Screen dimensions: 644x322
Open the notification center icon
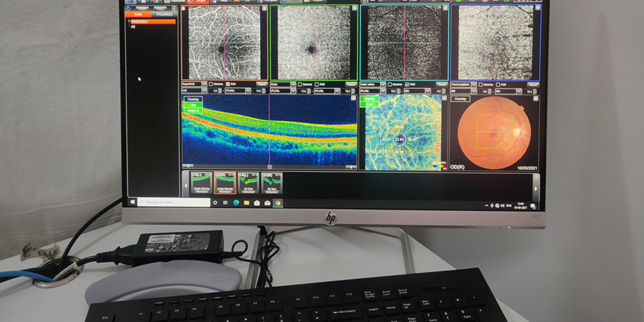532,205
